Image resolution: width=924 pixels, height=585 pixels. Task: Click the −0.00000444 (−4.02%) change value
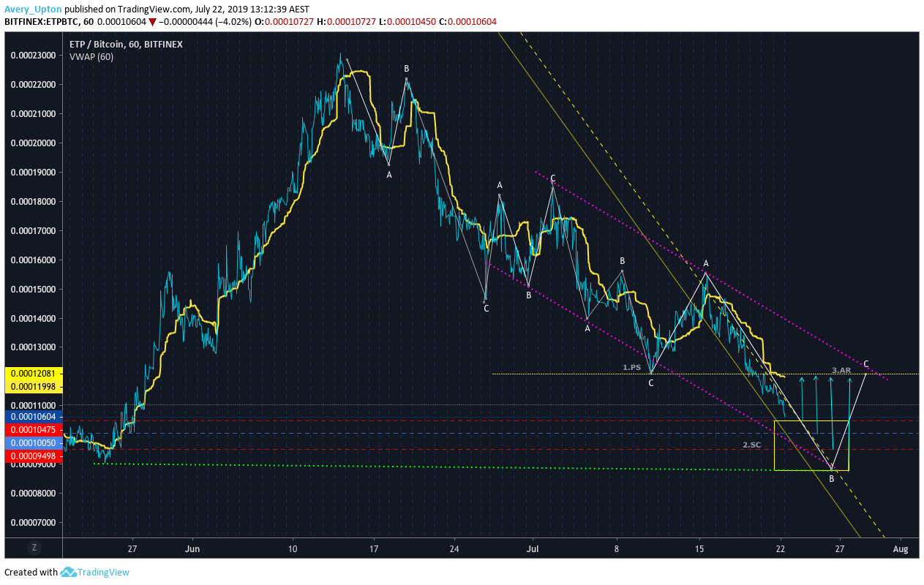click(x=205, y=22)
